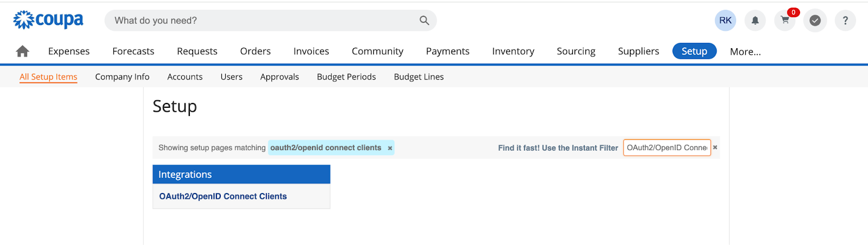Open the help question mark
Image resolution: width=868 pixels, height=245 pixels.
coord(845,21)
